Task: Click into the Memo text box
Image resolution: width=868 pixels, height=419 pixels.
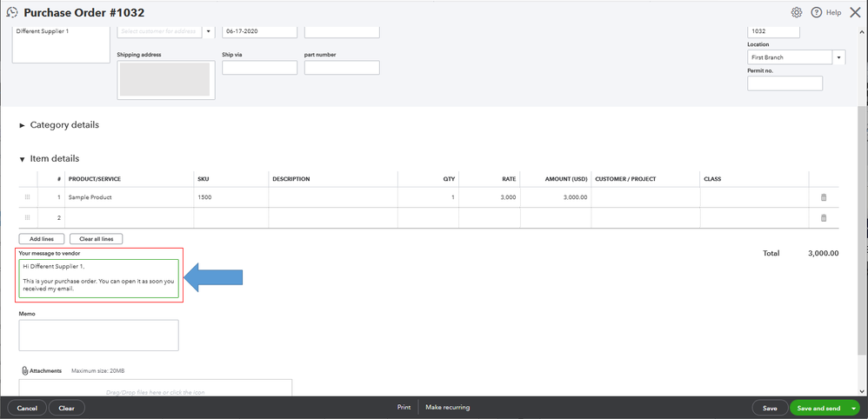Action: point(98,335)
